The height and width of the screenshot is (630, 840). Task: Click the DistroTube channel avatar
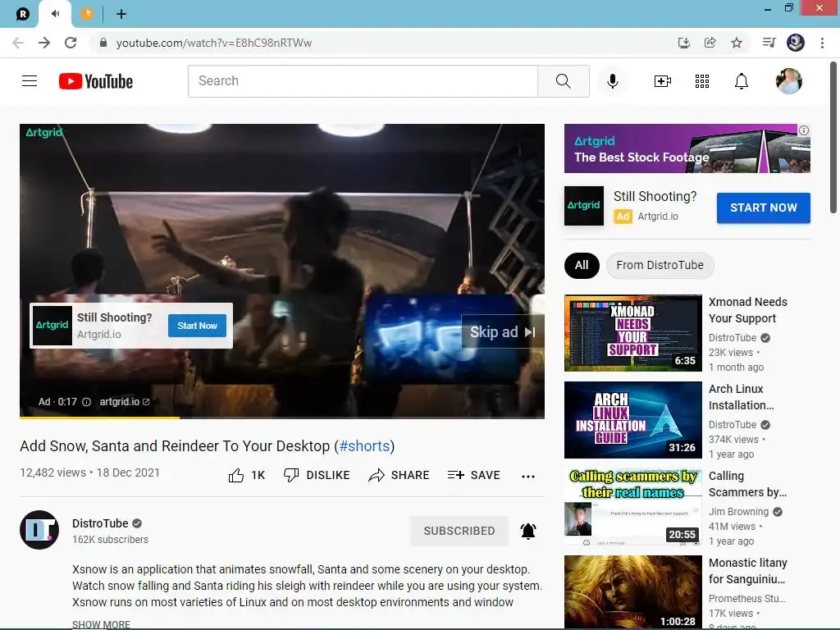[x=39, y=530]
